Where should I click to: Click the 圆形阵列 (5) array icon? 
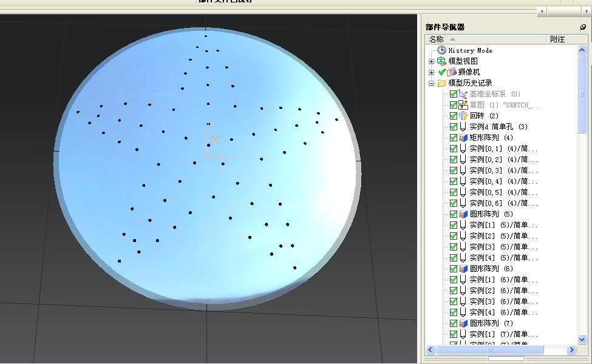coord(463,214)
